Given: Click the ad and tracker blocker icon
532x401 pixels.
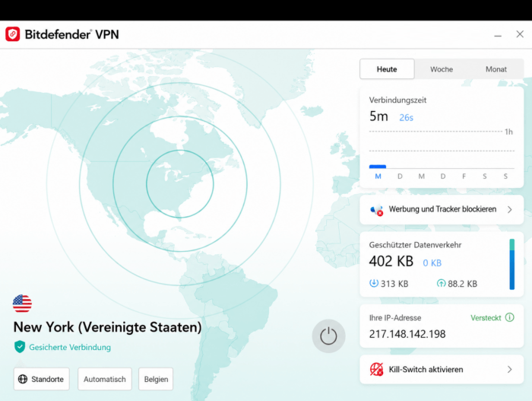Looking at the screenshot, I should pos(377,210).
